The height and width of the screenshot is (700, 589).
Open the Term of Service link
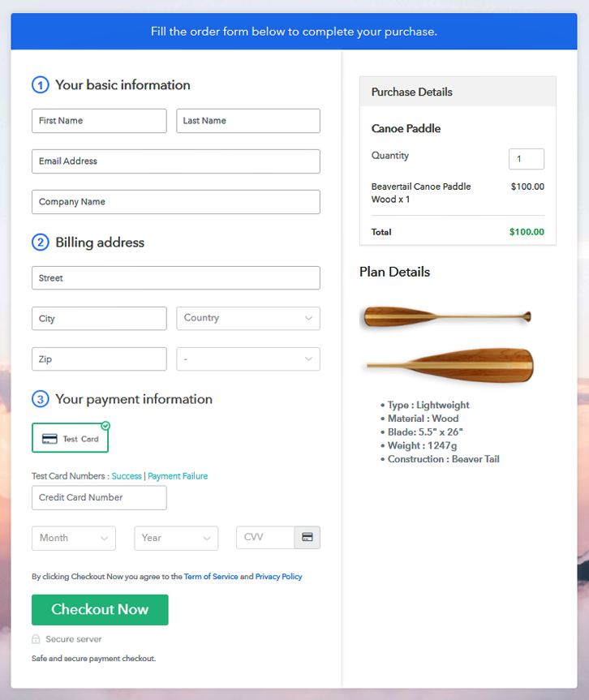click(x=211, y=577)
